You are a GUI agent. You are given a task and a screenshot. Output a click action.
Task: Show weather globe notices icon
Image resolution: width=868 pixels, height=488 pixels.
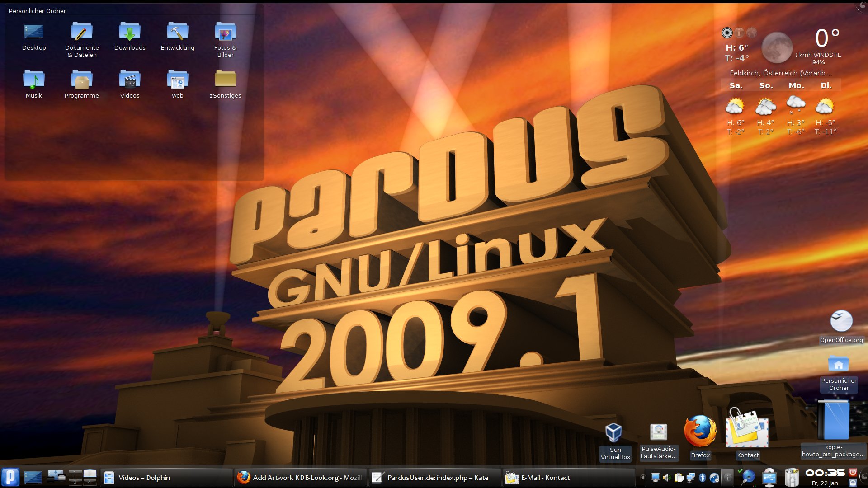pyautogui.click(x=751, y=33)
